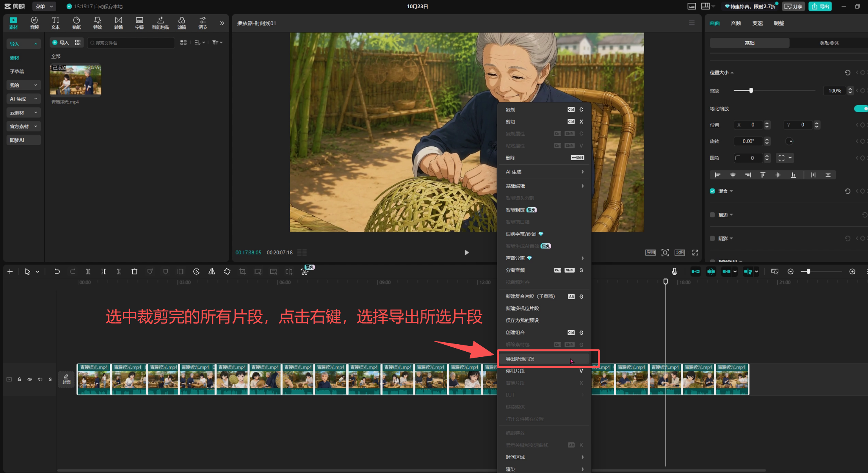The height and width of the screenshot is (473, 868).
Task: Click the zoom-in timeline plus icon
Action: coord(852,271)
